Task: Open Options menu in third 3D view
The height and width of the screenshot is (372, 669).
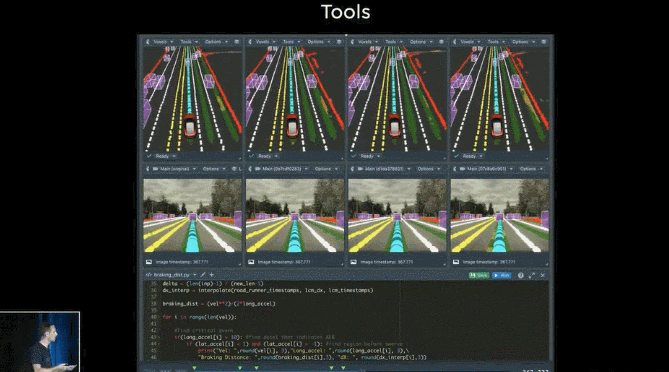Action: (x=421, y=42)
